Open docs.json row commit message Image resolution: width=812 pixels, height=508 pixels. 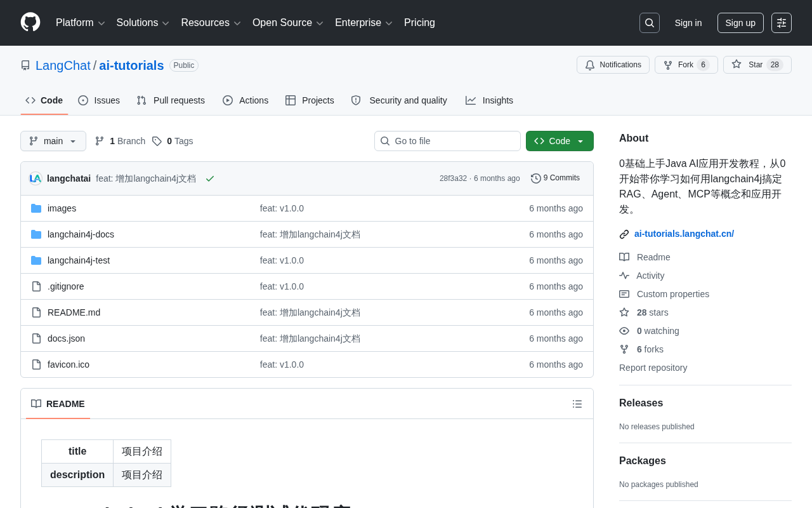point(310,338)
